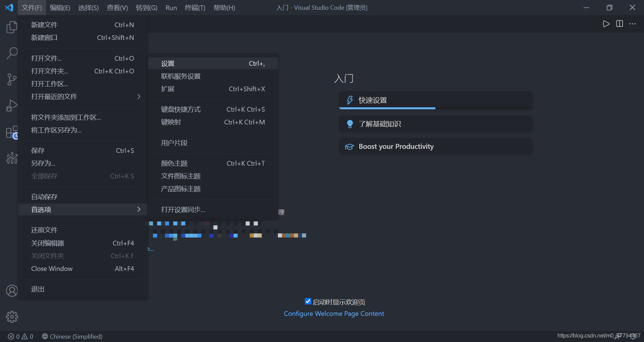Select 用户片段 submenu entry
The height and width of the screenshot is (342, 644).
click(x=213, y=143)
